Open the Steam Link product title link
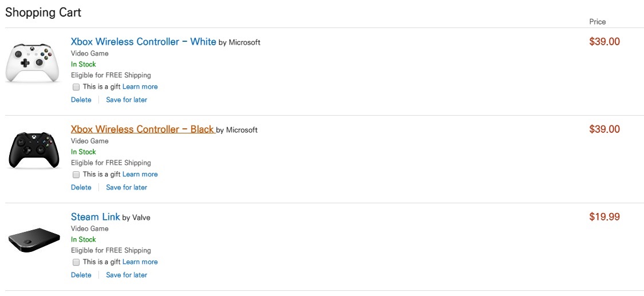The image size is (644, 296). pos(95,217)
